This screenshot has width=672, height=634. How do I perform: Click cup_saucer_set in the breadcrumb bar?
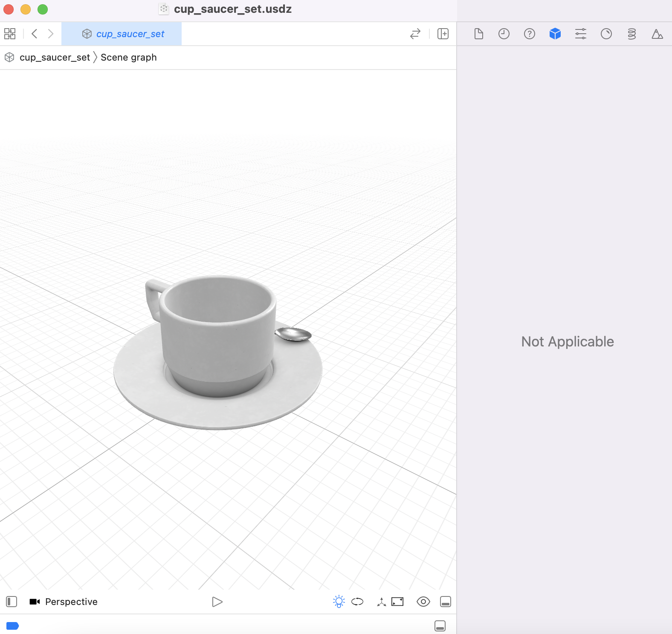(x=55, y=57)
